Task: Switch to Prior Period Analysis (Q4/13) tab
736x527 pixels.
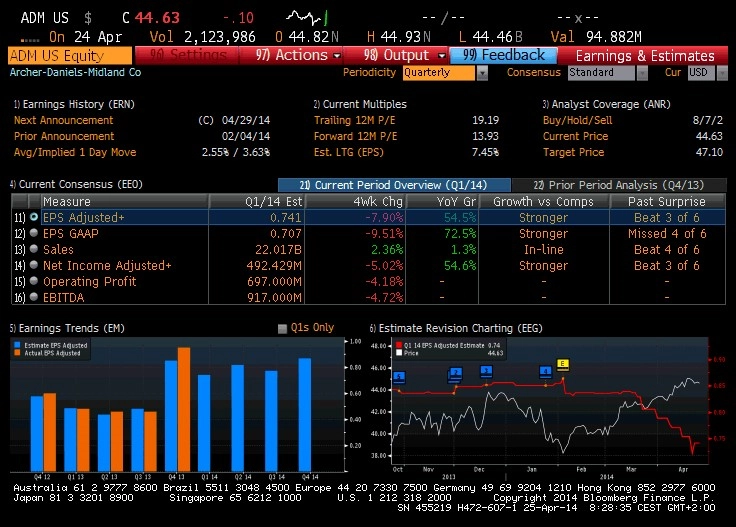Action: click(619, 185)
